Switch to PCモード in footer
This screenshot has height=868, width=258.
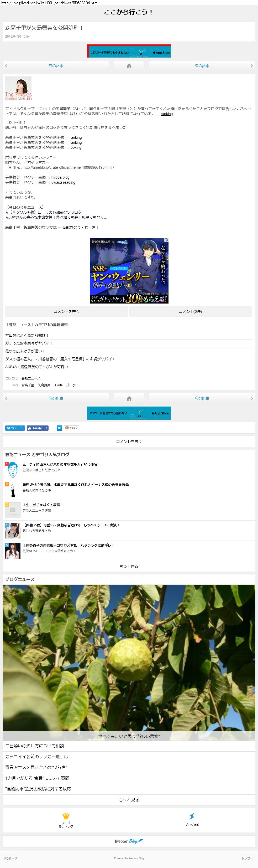coord(11,858)
